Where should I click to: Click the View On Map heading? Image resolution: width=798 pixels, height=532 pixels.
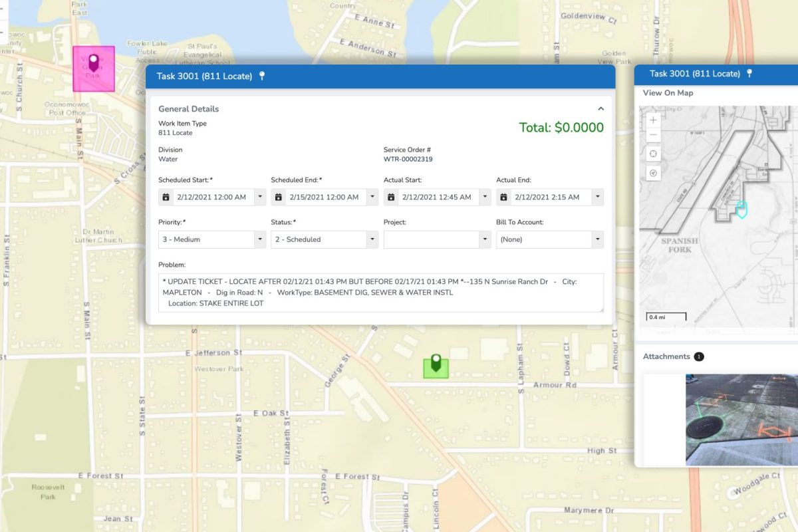pyautogui.click(x=667, y=93)
